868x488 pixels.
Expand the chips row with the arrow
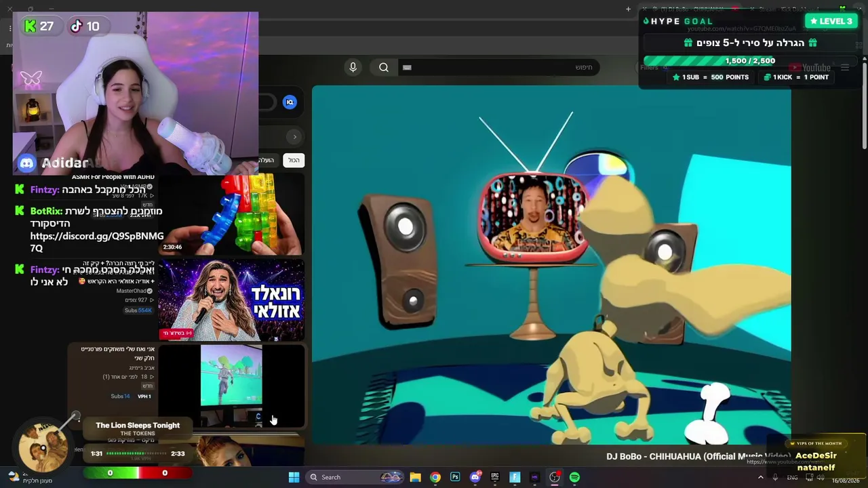(294, 137)
